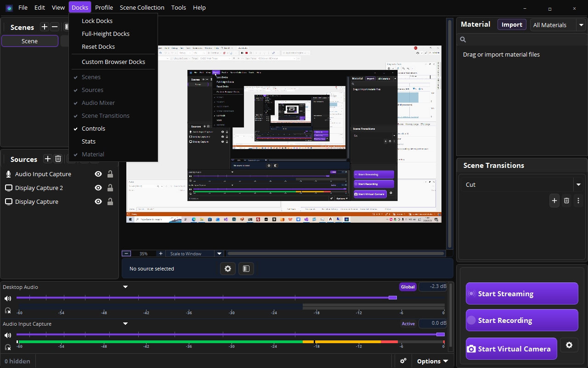The width and height of the screenshot is (588, 368).
Task: Zoom in the preview with the plus beside 35%
Action: point(160,253)
